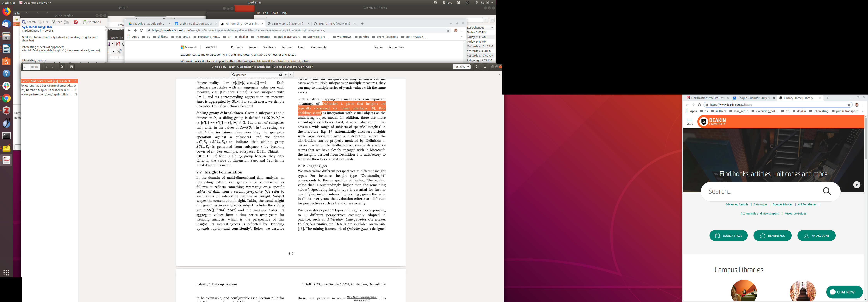This screenshot has width=868, height=302.
Task: Open document viewer hamburger menu
Action: [x=485, y=67]
